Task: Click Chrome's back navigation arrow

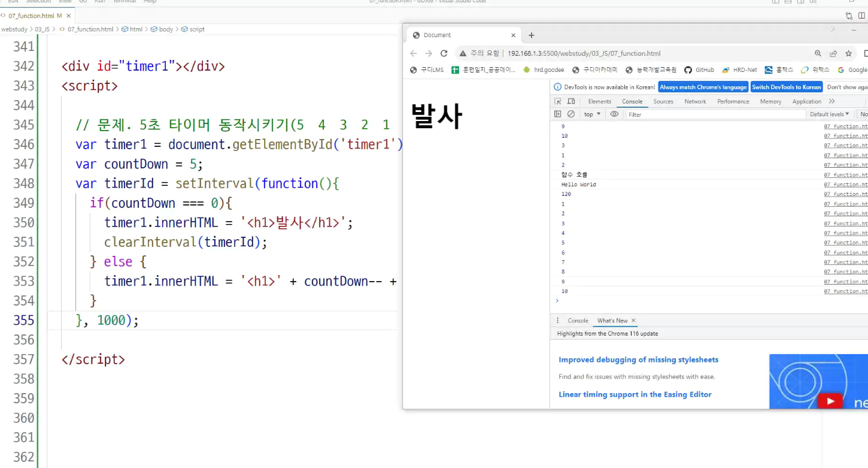Action: coord(414,53)
